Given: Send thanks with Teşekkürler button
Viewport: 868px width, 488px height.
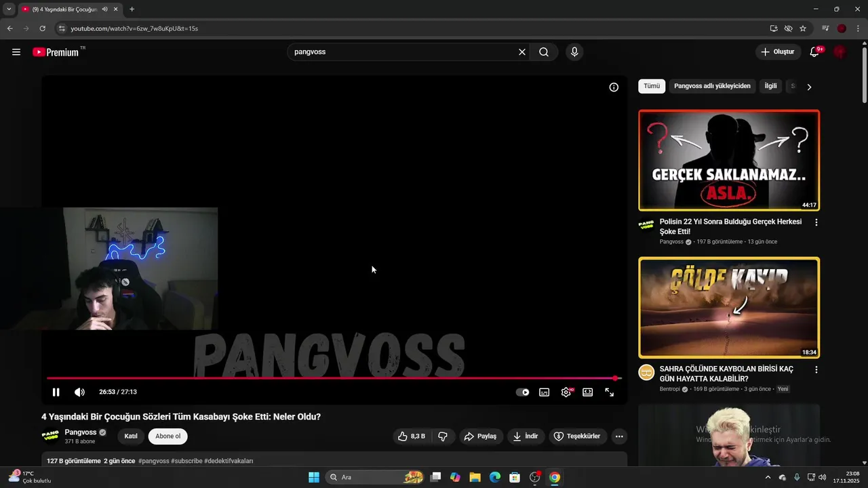Looking at the screenshot, I should [x=577, y=436].
